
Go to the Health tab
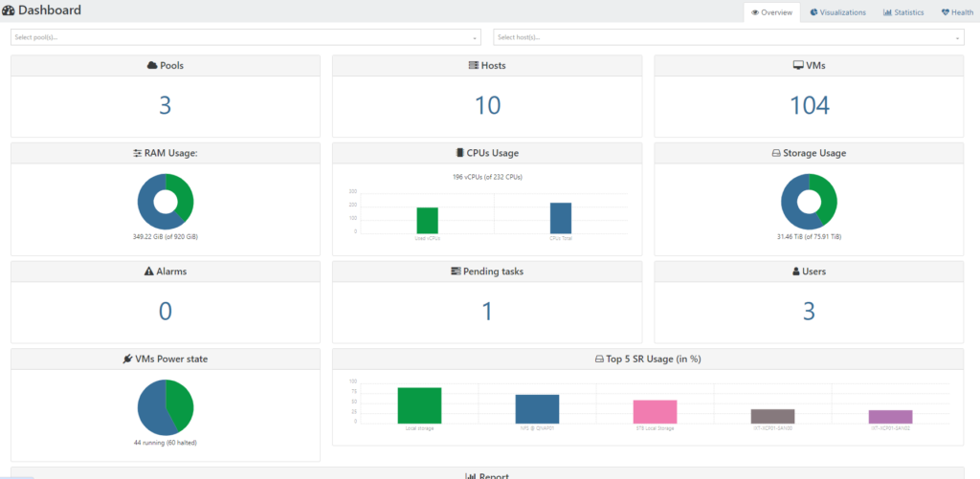(x=957, y=12)
